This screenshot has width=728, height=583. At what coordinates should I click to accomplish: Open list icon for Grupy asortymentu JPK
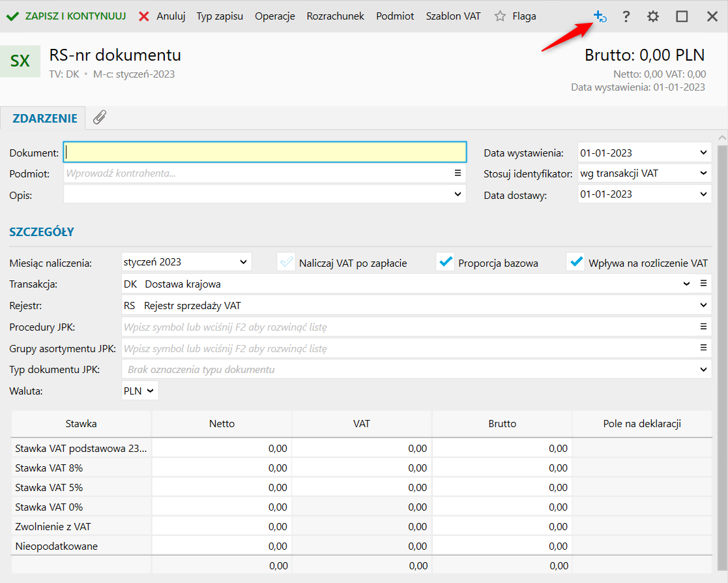click(703, 348)
